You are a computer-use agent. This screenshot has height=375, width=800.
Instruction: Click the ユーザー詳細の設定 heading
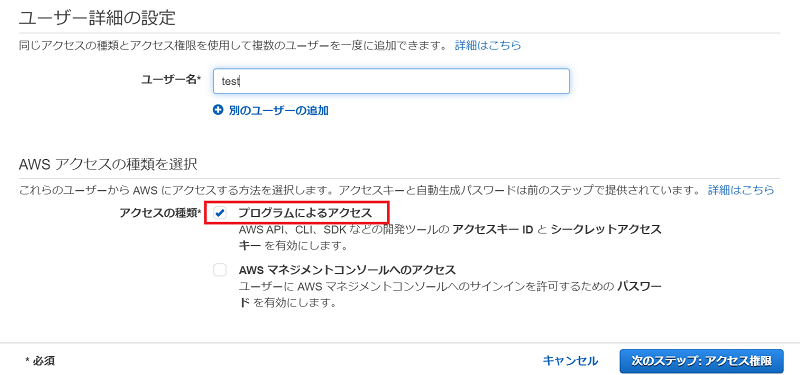97,18
